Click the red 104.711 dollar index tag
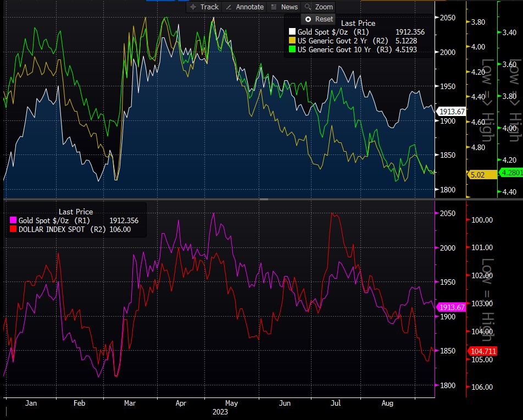The width and height of the screenshot is (523, 420). 482,351
